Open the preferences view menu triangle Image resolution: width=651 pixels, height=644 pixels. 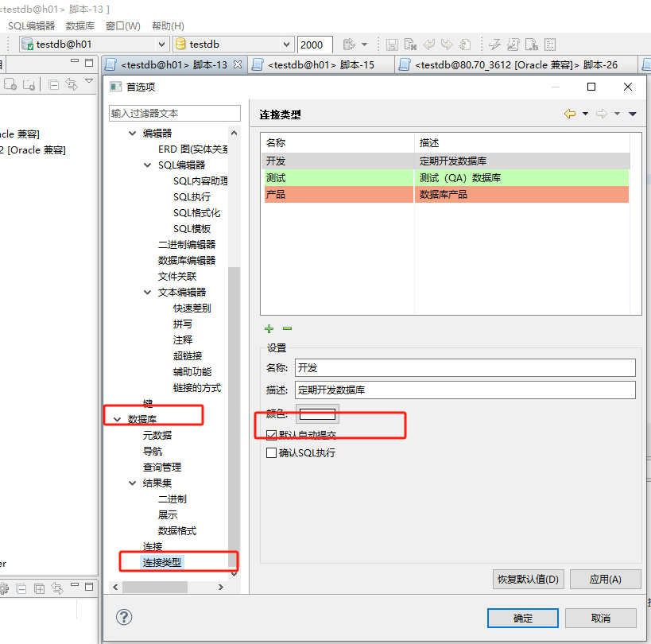632,114
